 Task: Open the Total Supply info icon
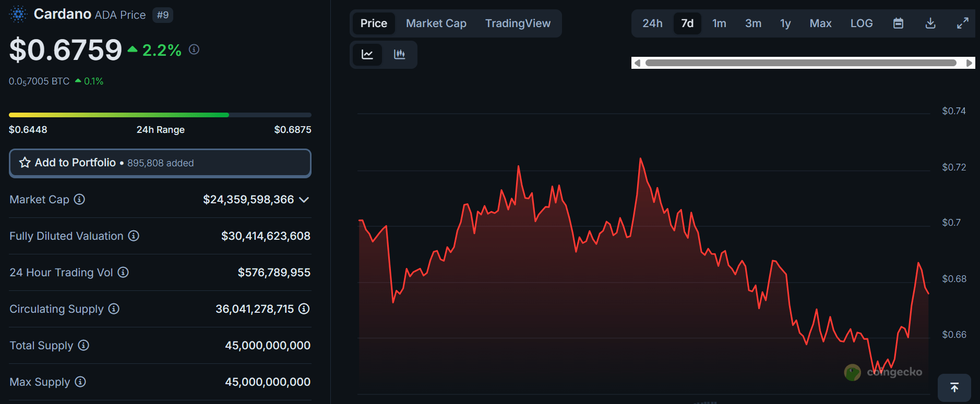(83, 345)
